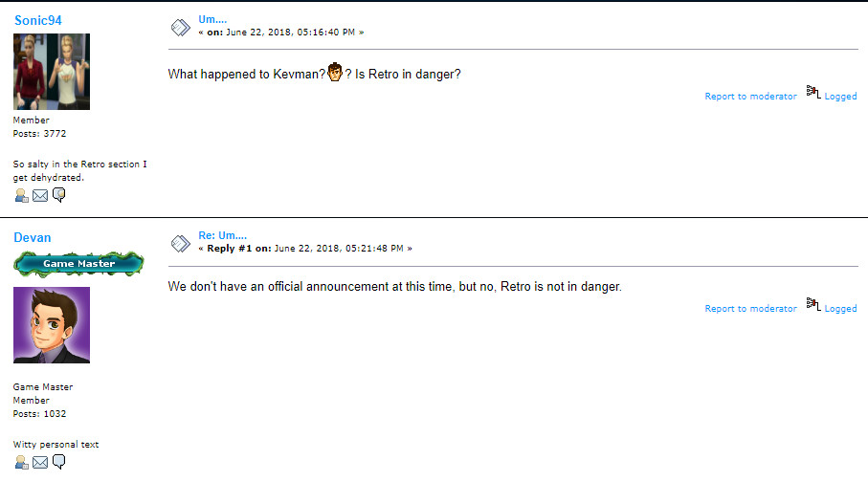This screenshot has height=482, width=868.
Task: Click reply text 'Retro is not in danger'
Action: click(560, 287)
